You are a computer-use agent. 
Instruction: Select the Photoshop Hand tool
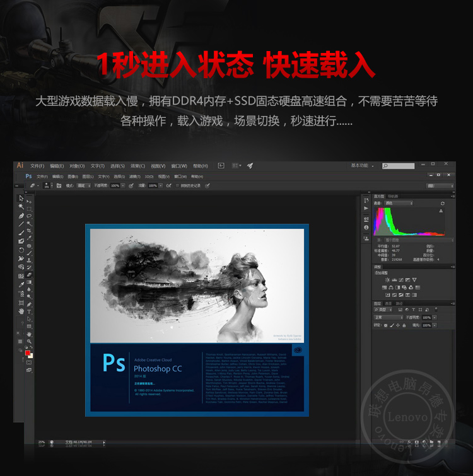pyautogui.click(x=29, y=335)
